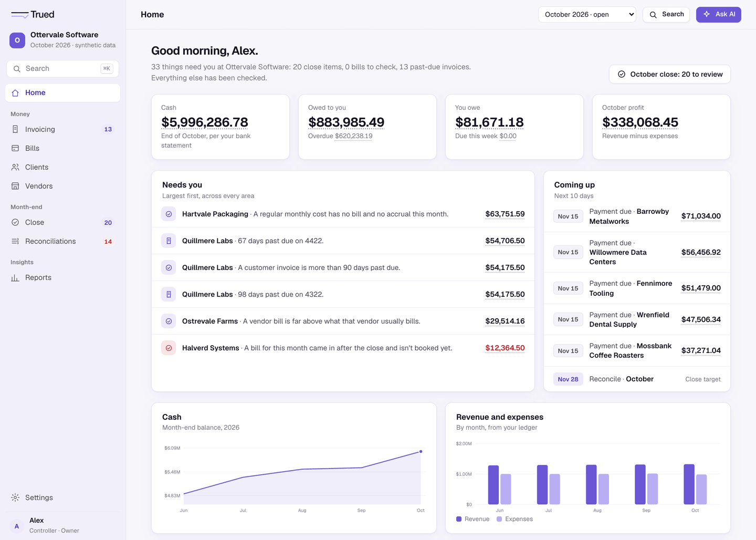Click the Ask AI button

pyautogui.click(x=719, y=15)
